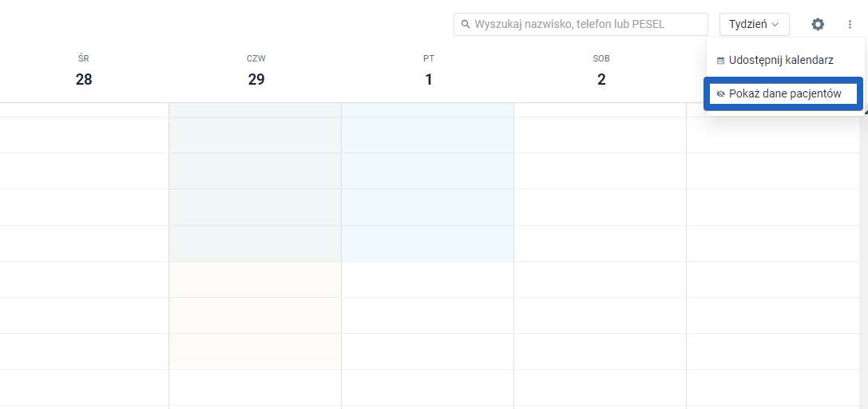Expand the chevron arrow next to Tydzień
Screen dimensions: 868x409
pos(775,25)
